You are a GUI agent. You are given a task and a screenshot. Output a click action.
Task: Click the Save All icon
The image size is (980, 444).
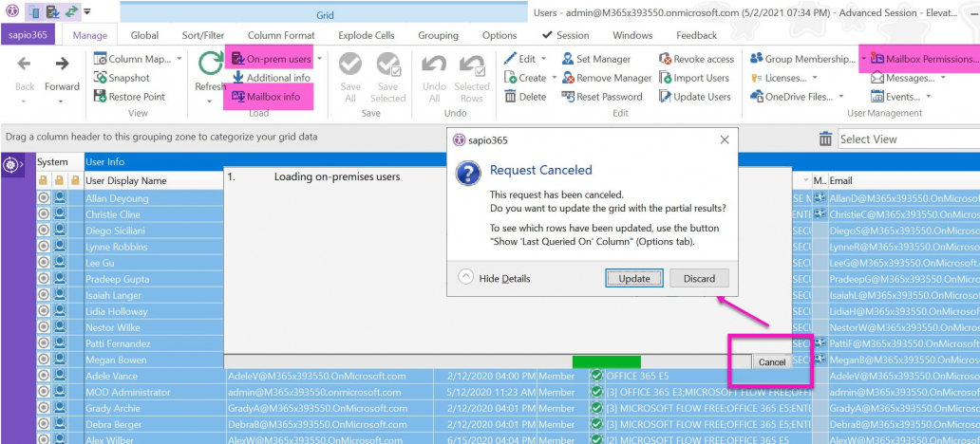350,65
